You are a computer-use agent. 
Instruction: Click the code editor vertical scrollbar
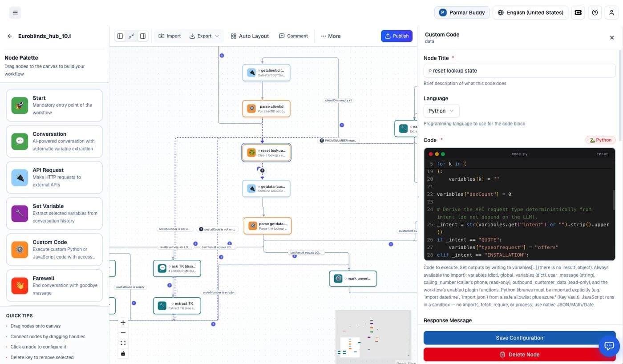[x=614, y=201]
